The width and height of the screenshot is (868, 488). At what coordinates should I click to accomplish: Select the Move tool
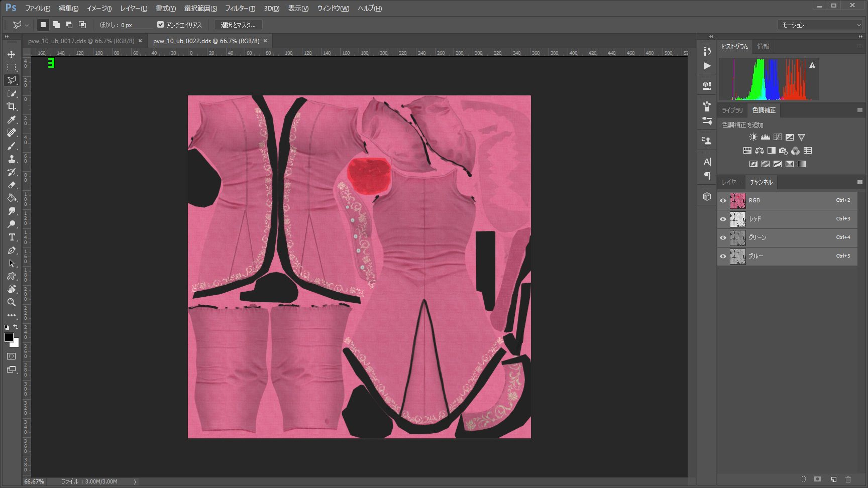pos(11,54)
